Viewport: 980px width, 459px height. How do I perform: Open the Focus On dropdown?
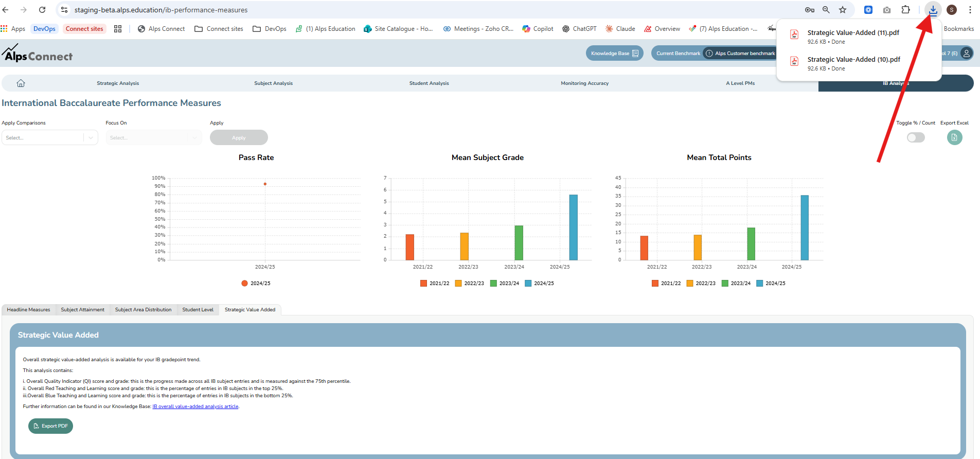(153, 138)
